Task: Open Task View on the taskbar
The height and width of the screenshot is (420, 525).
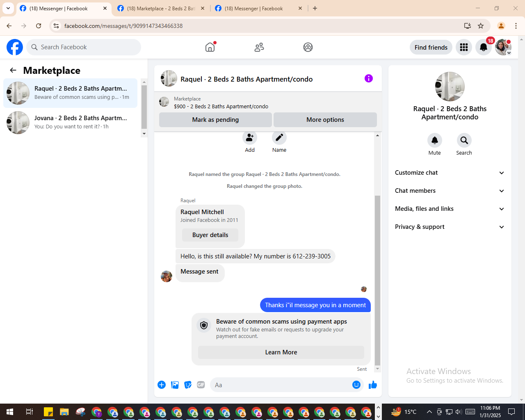Action: 30,412
